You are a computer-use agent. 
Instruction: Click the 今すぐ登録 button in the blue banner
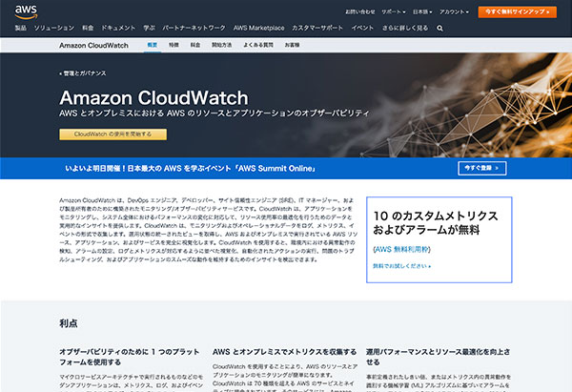482,168
